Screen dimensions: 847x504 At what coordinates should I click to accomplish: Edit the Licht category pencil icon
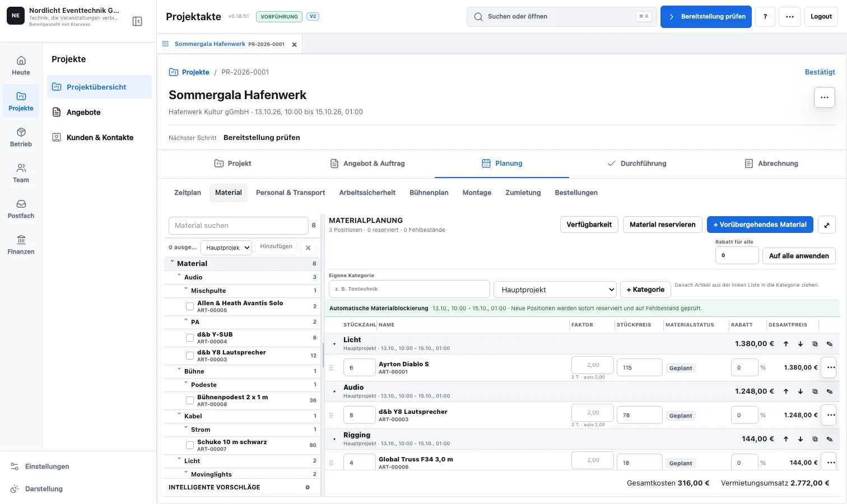pos(830,344)
